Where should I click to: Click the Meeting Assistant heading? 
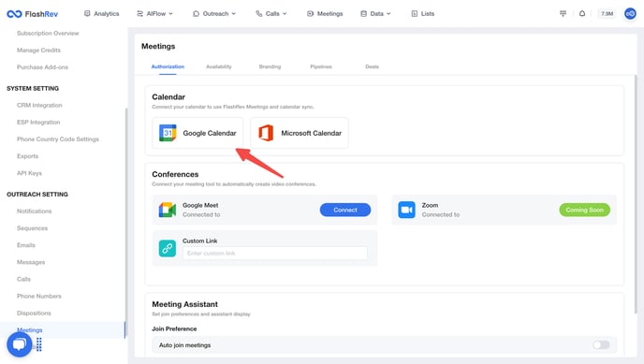click(x=184, y=304)
